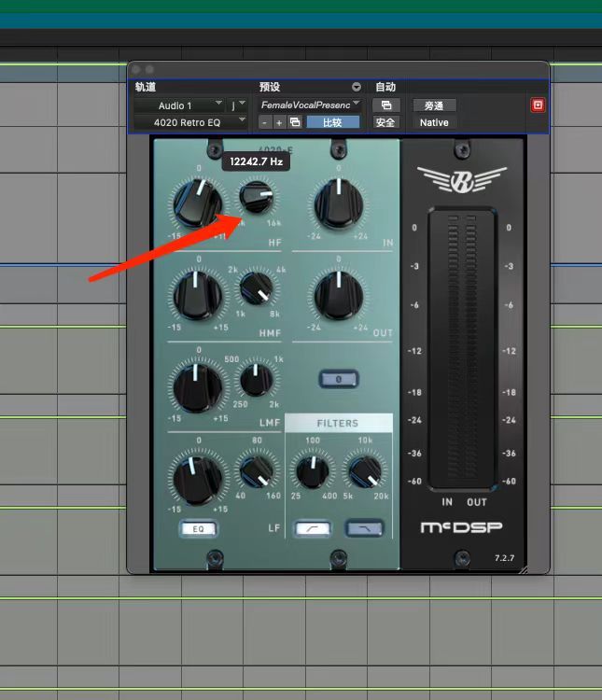This screenshot has height=700, width=602.
Task: Open the FemaleVocalPresenc preset list
Action: click(309, 105)
